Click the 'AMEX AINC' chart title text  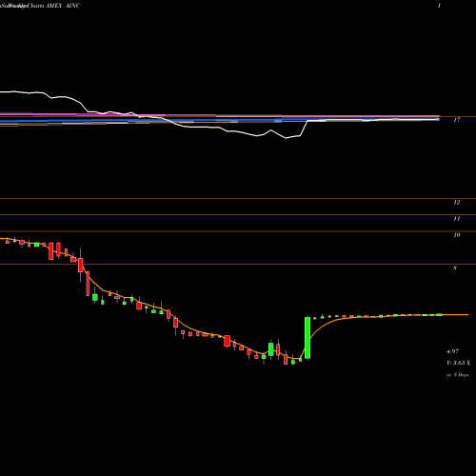point(63,6)
